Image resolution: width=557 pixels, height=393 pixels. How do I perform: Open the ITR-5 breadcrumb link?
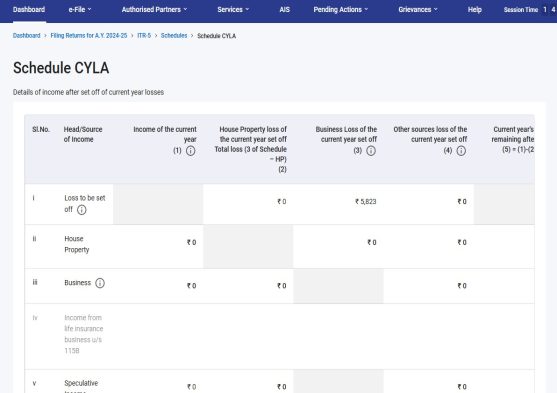[144, 36]
